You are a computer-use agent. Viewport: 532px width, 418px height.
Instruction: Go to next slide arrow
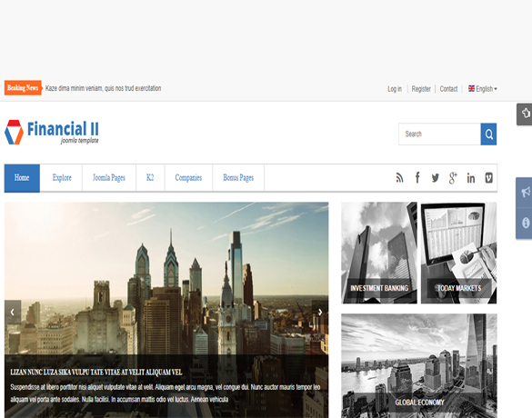tap(320, 313)
